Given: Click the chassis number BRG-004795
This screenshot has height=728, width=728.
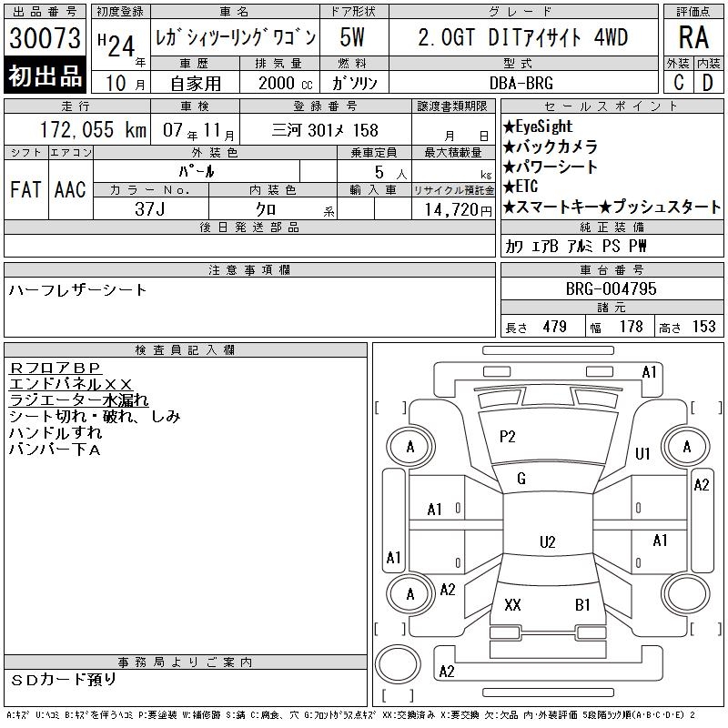Looking at the screenshot, I should [611, 288].
